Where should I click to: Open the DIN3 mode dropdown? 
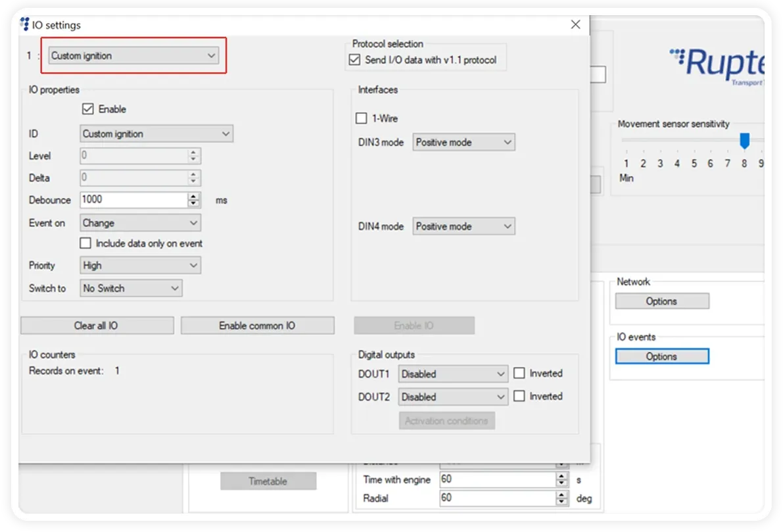463,142
